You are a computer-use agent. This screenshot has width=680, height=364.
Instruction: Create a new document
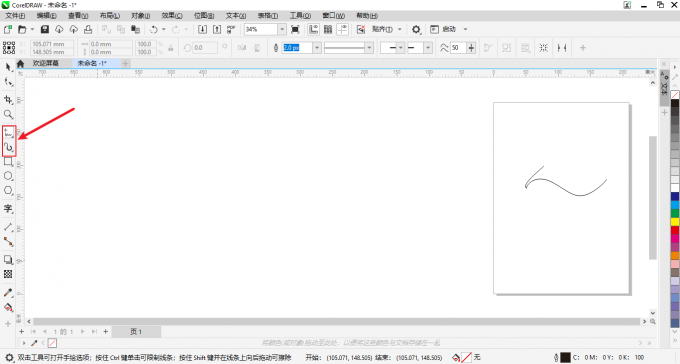click(x=7, y=29)
